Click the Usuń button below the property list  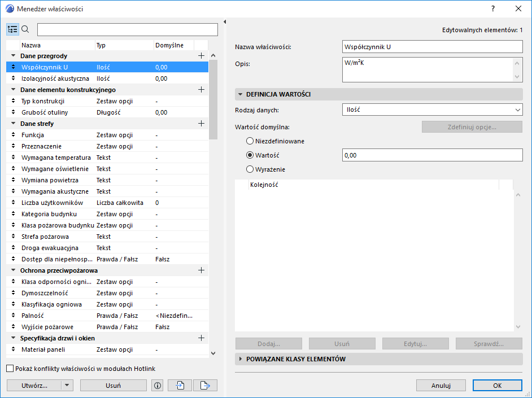(114, 386)
